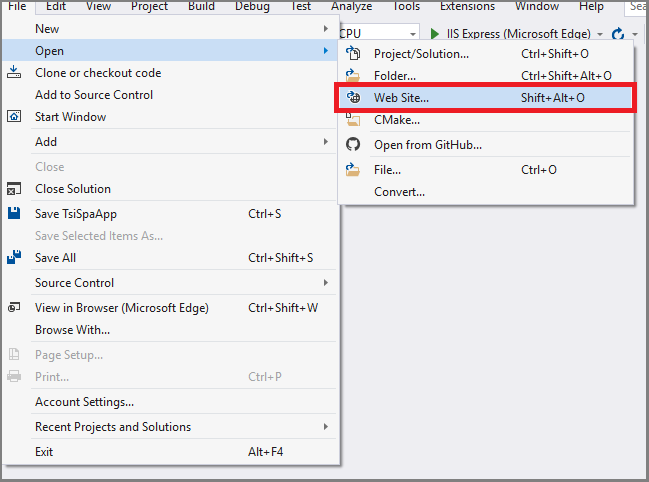The width and height of the screenshot is (649, 482).
Task: Click the Save All icon
Action: point(14,257)
